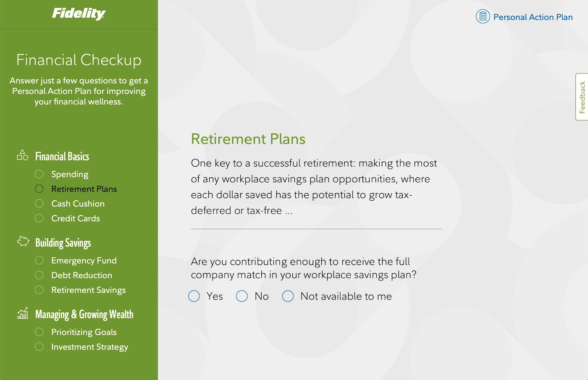Open the Building Savings section heading

click(x=63, y=243)
